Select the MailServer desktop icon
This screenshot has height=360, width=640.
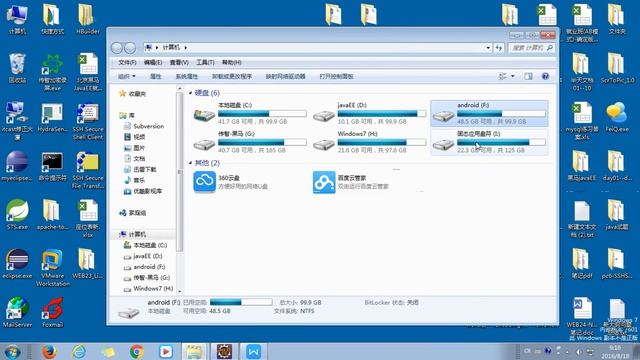(x=17, y=313)
